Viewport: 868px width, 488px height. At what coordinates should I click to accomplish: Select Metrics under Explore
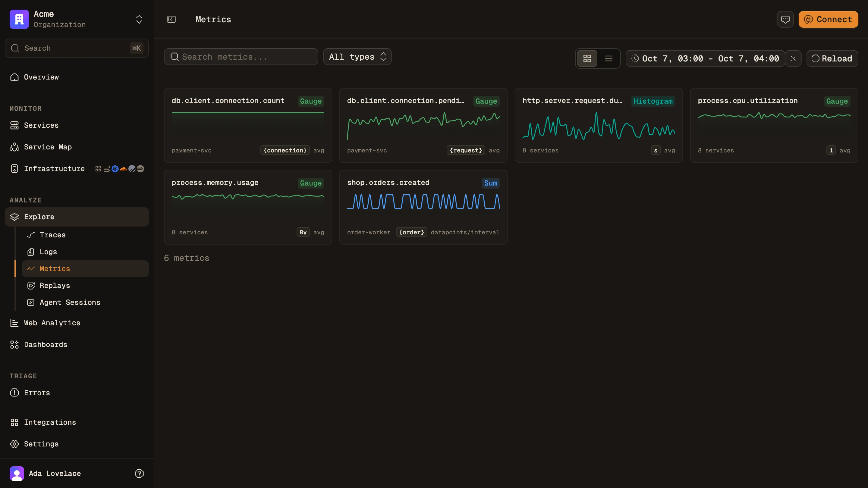coord(85,269)
